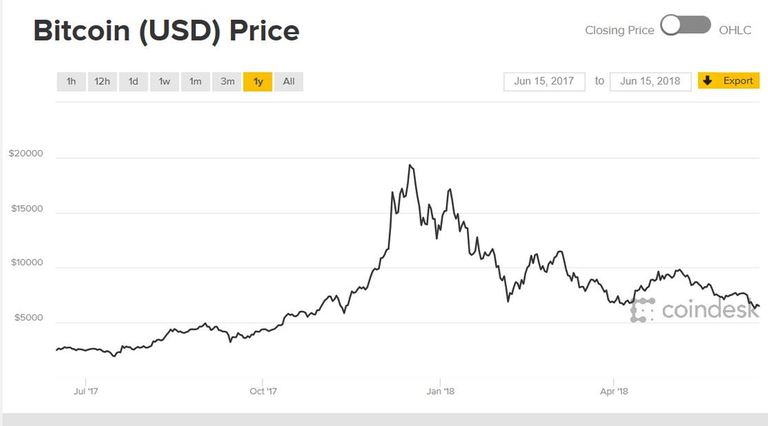The height and width of the screenshot is (426, 768).
Task: Switch to the 1m time range
Action: point(195,81)
